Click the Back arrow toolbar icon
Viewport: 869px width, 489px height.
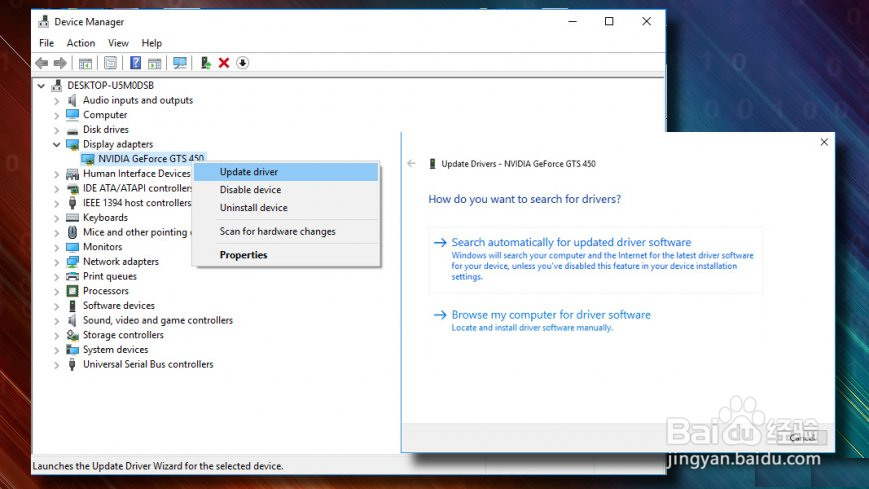(42, 63)
